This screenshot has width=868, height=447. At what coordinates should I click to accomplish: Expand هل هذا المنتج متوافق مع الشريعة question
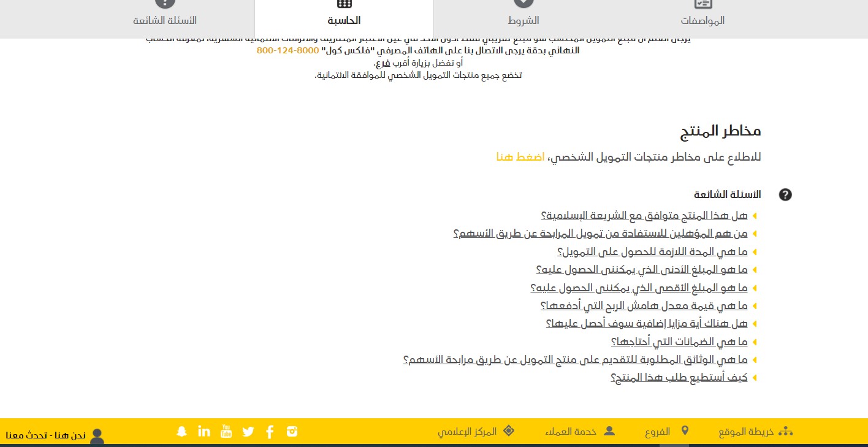click(x=644, y=215)
